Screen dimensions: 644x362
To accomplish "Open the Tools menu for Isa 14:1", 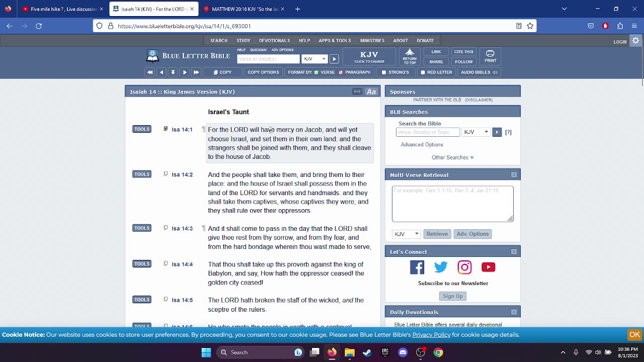I will 142,129.
